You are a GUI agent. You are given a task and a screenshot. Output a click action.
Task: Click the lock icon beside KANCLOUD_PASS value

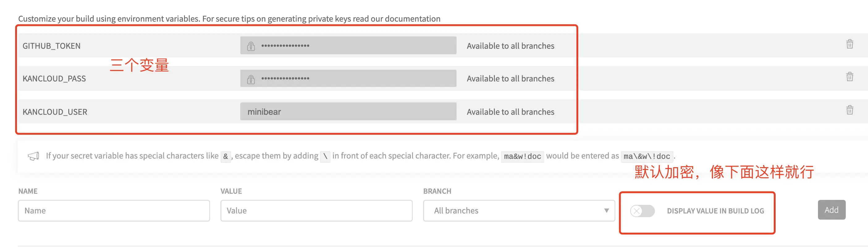coord(251,79)
